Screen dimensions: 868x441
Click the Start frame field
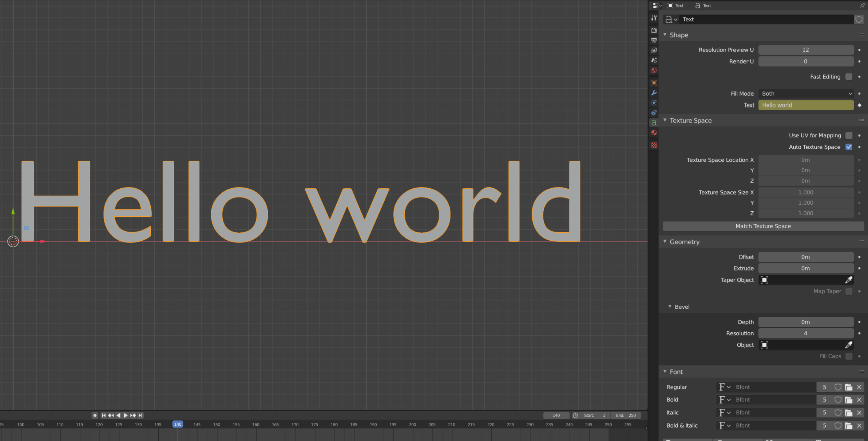(595, 415)
